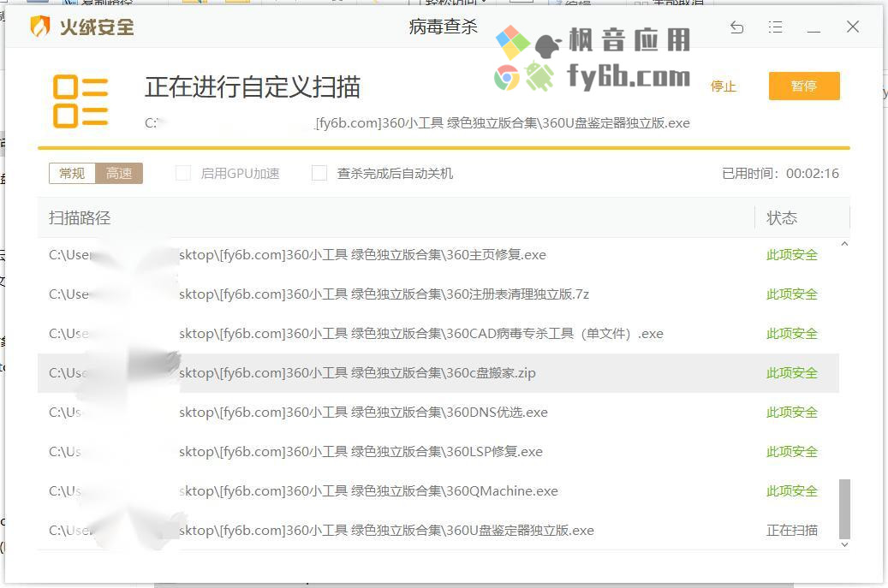This screenshot has width=888, height=588.
Task: Click 此项安全 status of 360主页修复.exe
Action: (x=792, y=255)
